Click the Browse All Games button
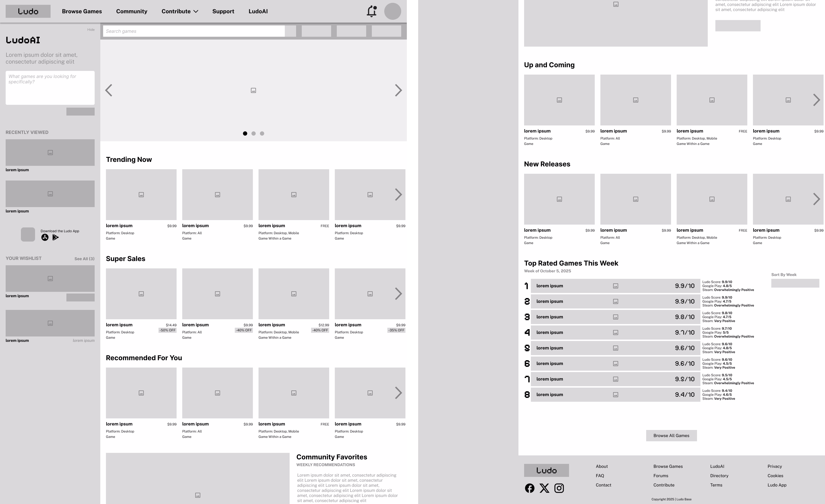The height and width of the screenshot is (504, 825). [671, 435]
